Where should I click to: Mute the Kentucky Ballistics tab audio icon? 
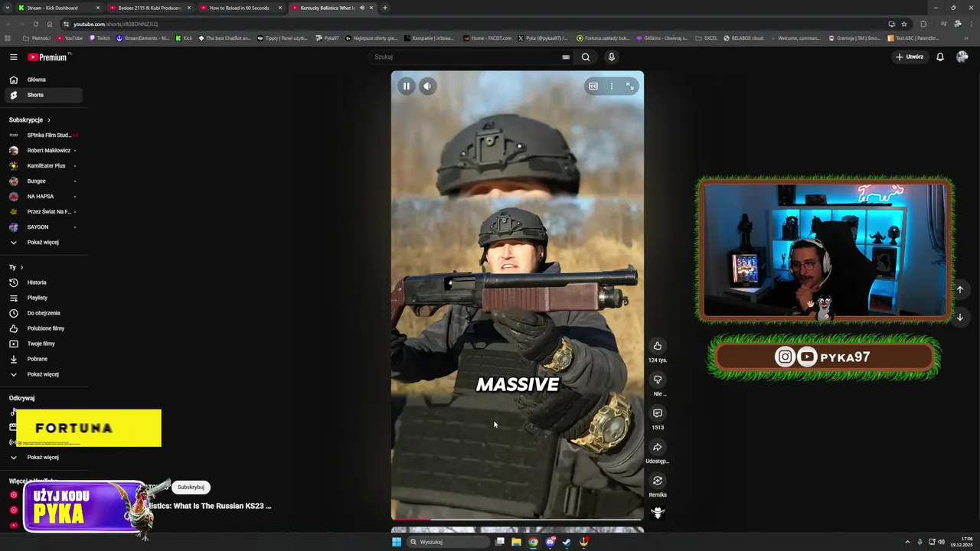click(x=362, y=8)
